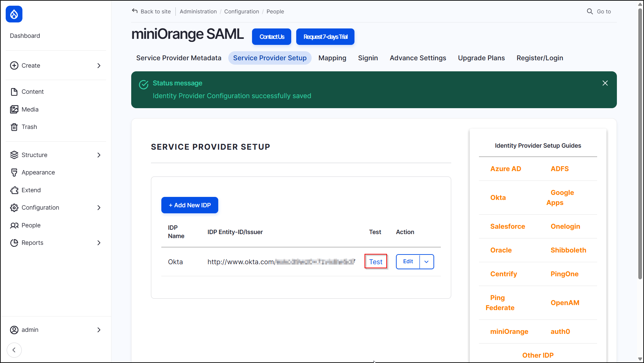Click the People icon in sidebar
644x363 pixels.
point(14,225)
